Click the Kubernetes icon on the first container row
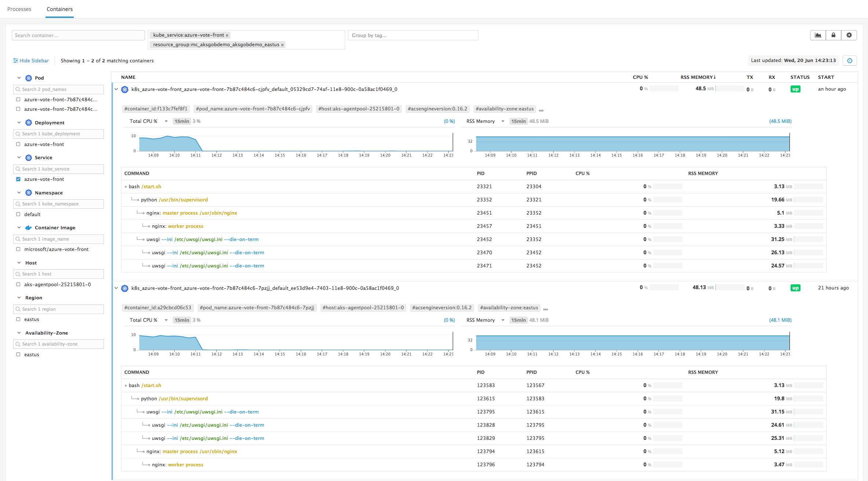Screen dimensions: 868x481 coord(124,89)
